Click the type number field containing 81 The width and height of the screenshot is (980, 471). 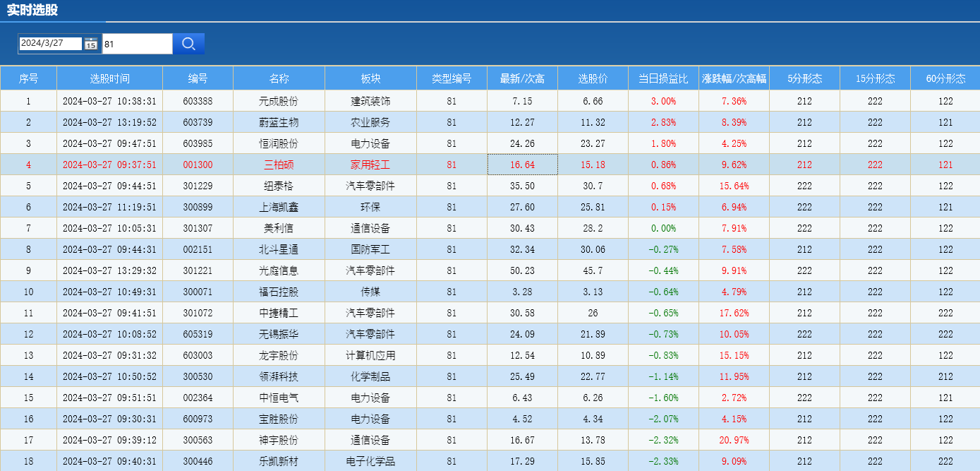(137, 44)
